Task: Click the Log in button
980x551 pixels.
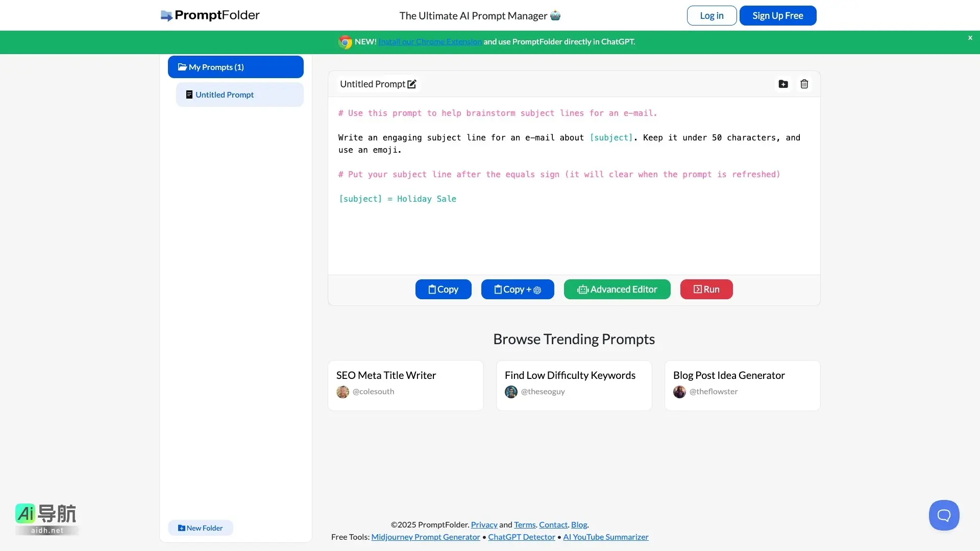Action: pyautogui.click(x=712, y=15)
